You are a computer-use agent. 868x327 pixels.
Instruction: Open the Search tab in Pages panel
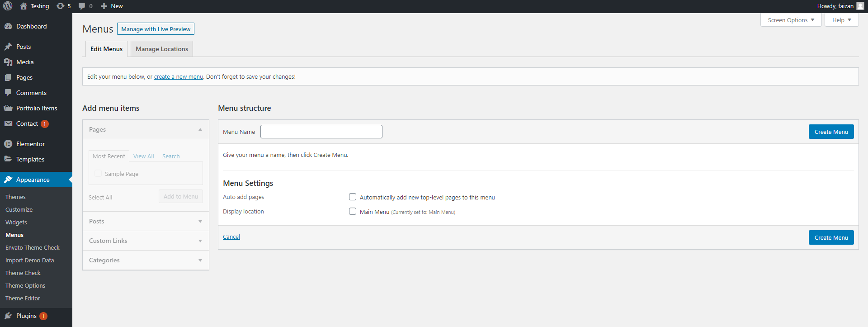pos(171,156)
